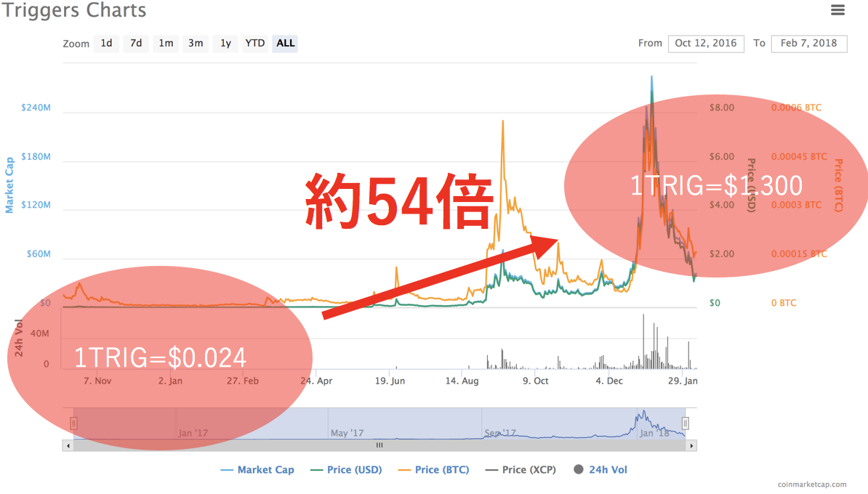Click the navigator left scroll arrow
Image resolution: width=868 pixels, height=494 pixels.
point(68,445)
